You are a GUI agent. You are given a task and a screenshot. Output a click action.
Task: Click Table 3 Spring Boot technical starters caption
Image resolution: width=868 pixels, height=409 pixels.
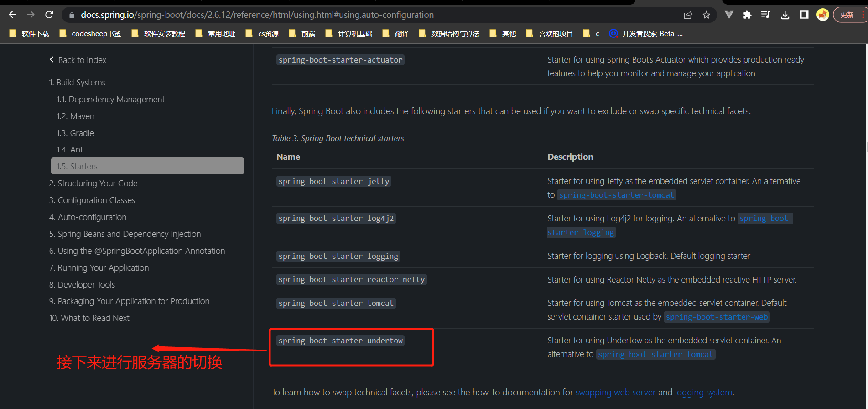[338, 138]
